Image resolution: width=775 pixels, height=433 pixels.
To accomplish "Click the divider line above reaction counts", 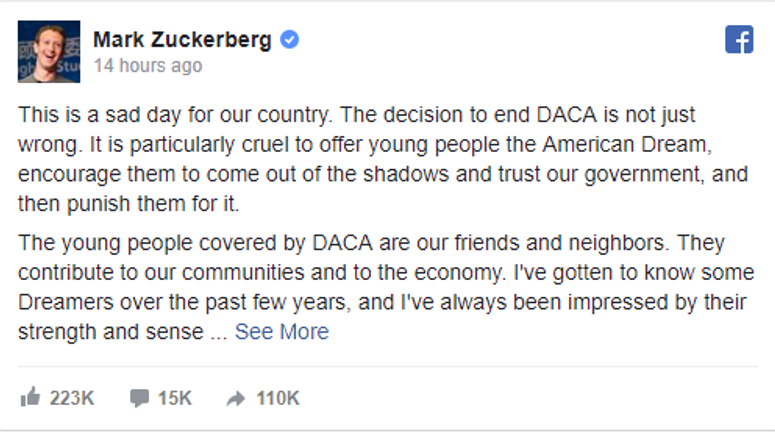I will (x=388, y=367).
